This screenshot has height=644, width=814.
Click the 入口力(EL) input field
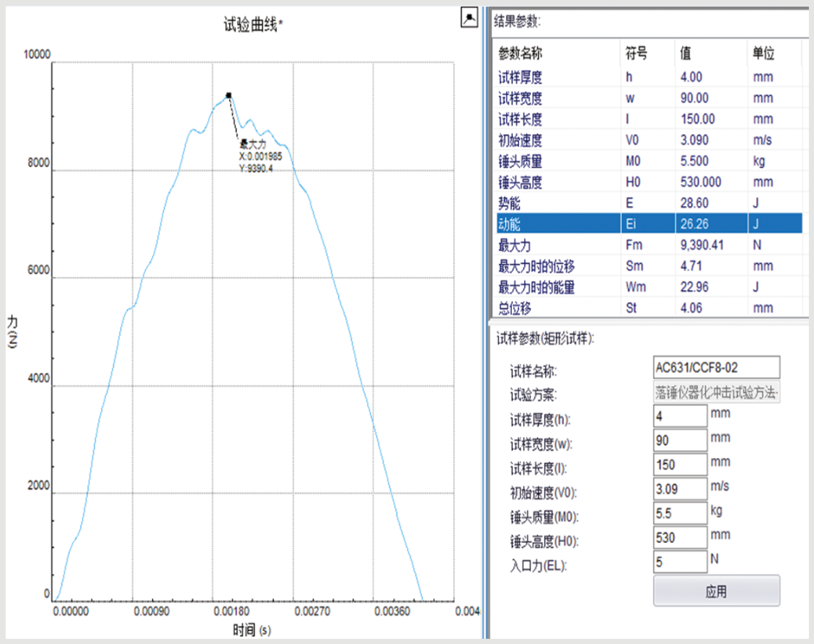click(x=680, y=561)
